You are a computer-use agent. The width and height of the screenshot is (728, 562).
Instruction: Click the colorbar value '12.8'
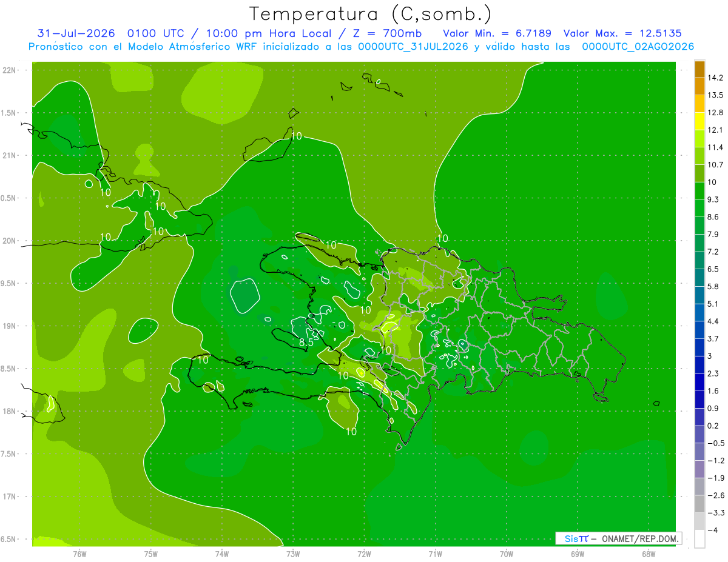point(715,112)
